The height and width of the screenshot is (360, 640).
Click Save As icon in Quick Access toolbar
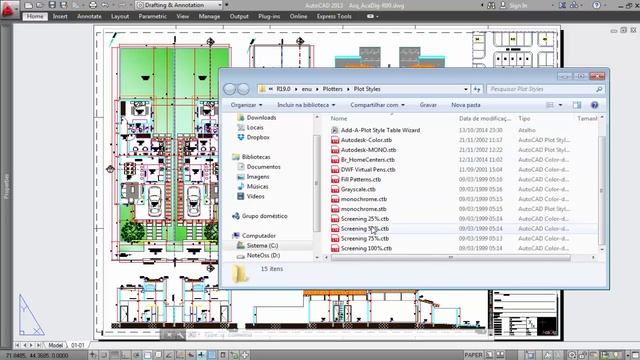click(x=64, y=5)
